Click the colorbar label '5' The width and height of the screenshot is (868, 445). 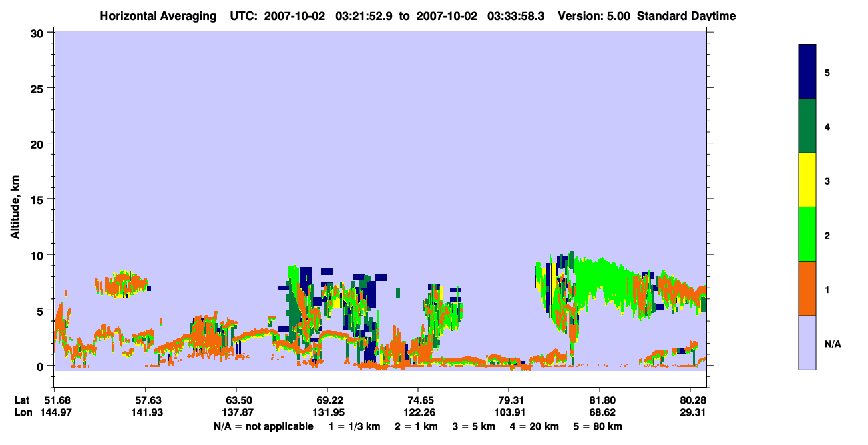tap(827, 72)
